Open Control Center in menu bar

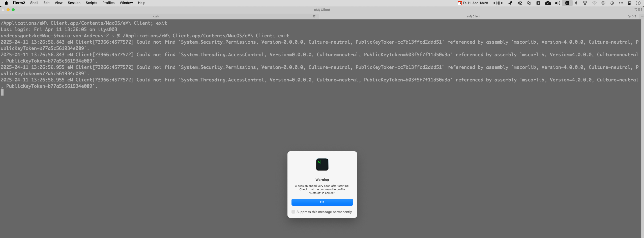629,3
